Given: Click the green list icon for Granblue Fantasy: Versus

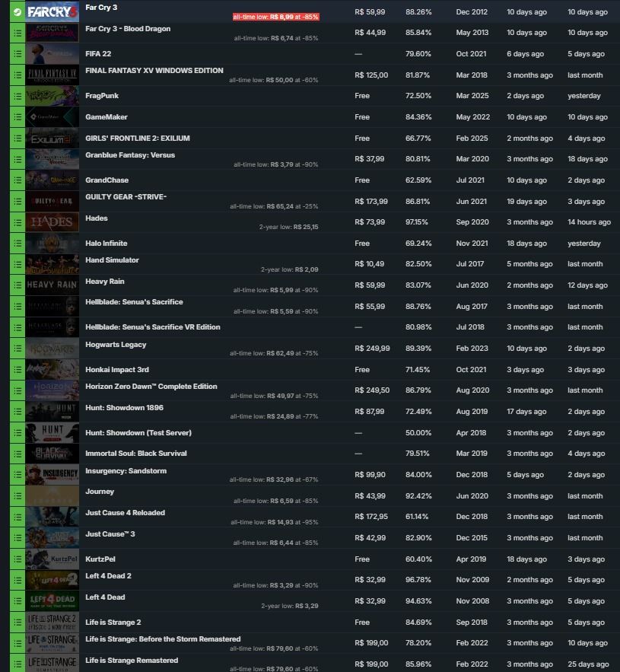Looking at the screenshot, I should coord(17,159).
